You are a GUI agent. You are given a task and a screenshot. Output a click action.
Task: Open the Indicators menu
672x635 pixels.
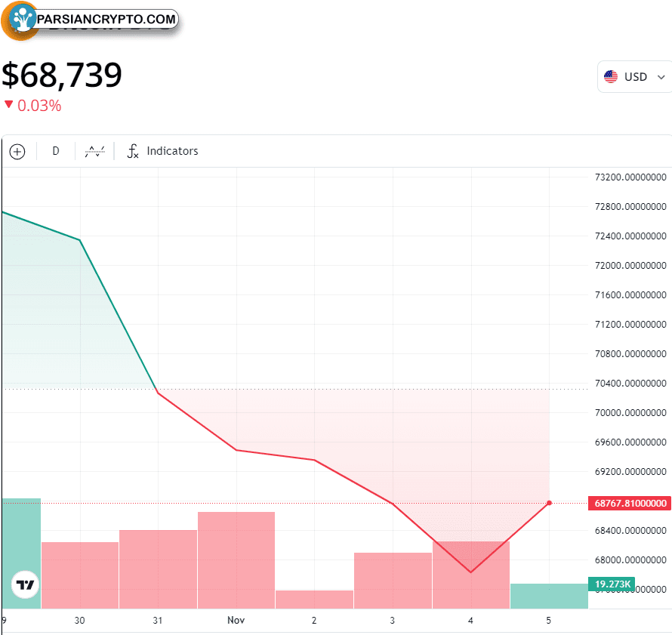pyautogui.click(x=163, y=151)
